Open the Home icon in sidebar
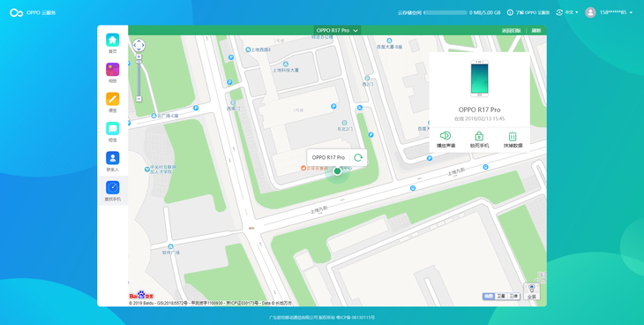The image size is (644, 325). pos(113,40)
